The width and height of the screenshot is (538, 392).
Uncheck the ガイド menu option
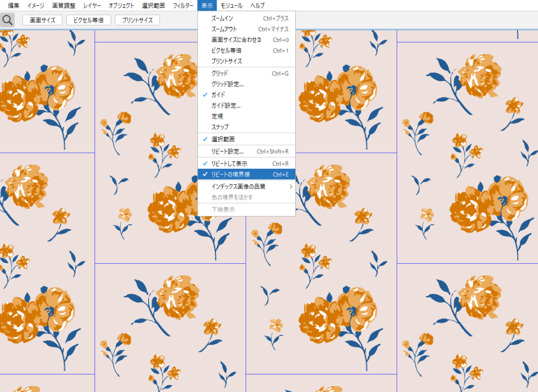(246, 95)
